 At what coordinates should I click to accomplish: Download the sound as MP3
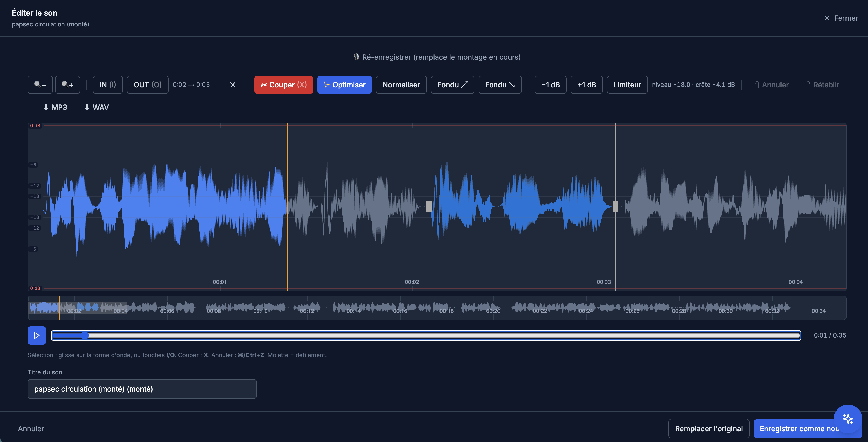[55, 107]
